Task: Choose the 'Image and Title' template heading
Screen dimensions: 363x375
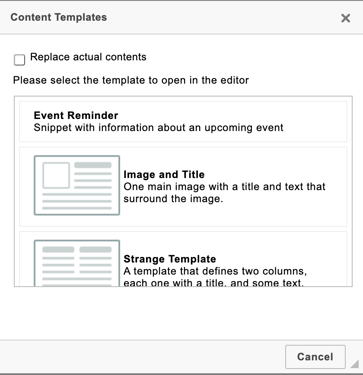Action: (x=164, y=175)
